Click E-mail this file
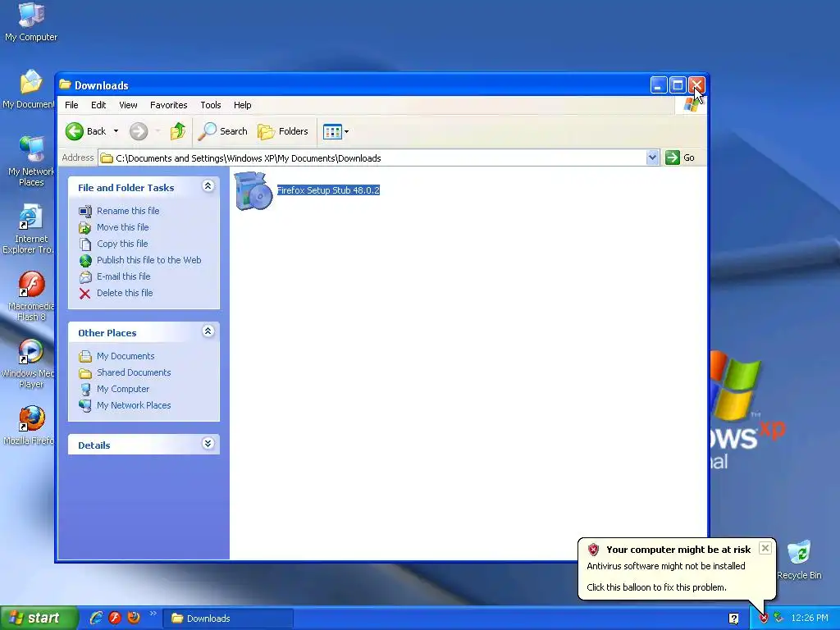Image resolution: width=840 pixels, height=630 pixels. (x=124, y=276)
